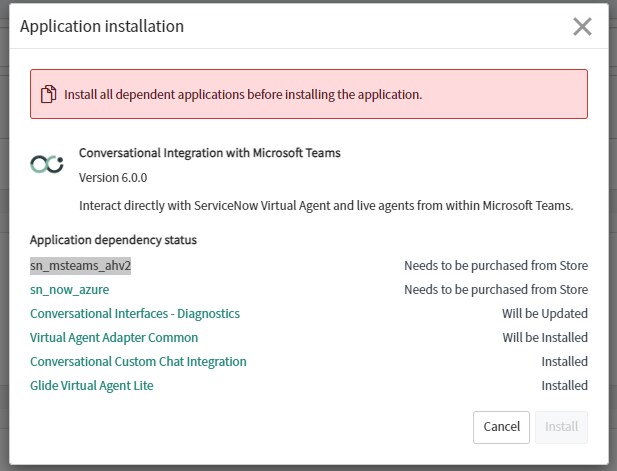Select the highlighted sn_msteams_ahv2 entry

80,266
